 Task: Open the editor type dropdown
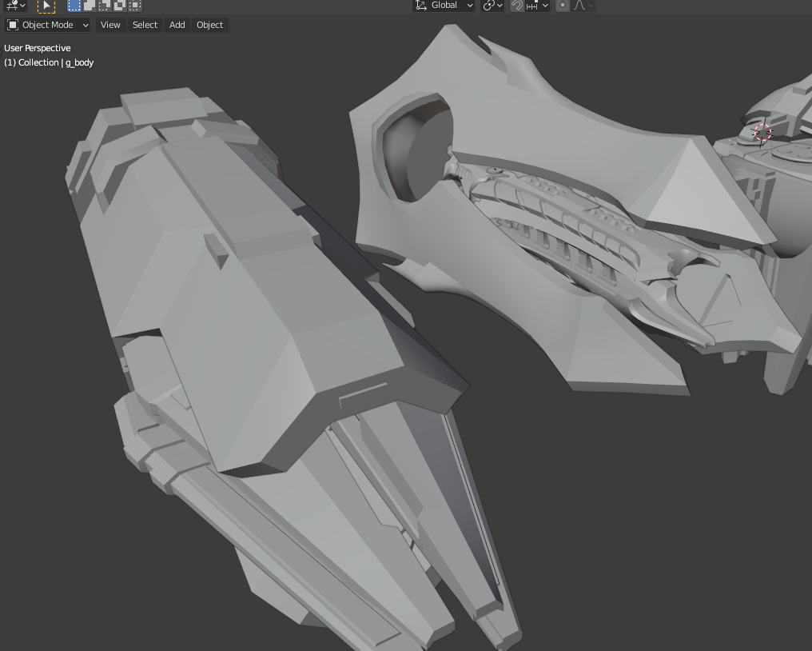pyautogui.click(x=14, y=5)
